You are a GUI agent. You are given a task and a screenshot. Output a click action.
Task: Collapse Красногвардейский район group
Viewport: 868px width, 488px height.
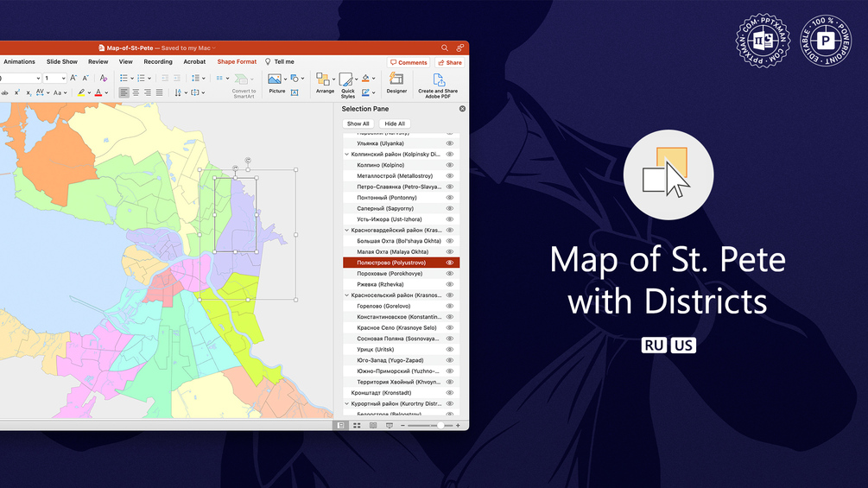coord(347,230)
